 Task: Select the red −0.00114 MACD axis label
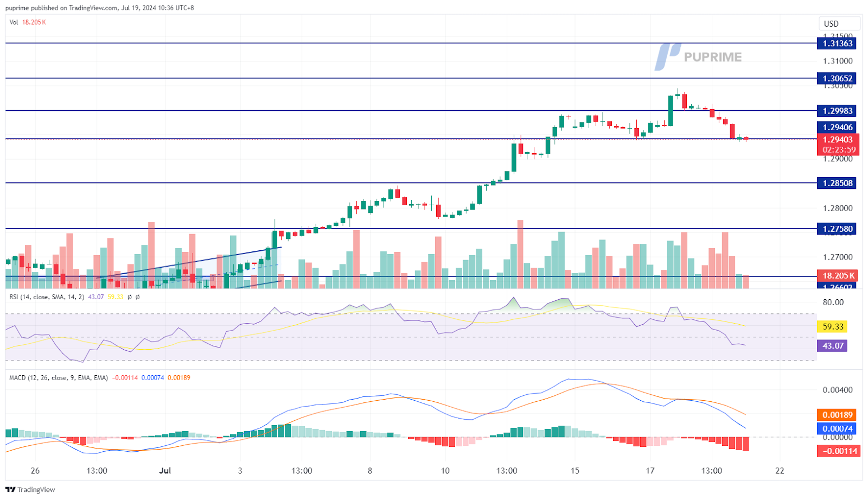[839, 451]
